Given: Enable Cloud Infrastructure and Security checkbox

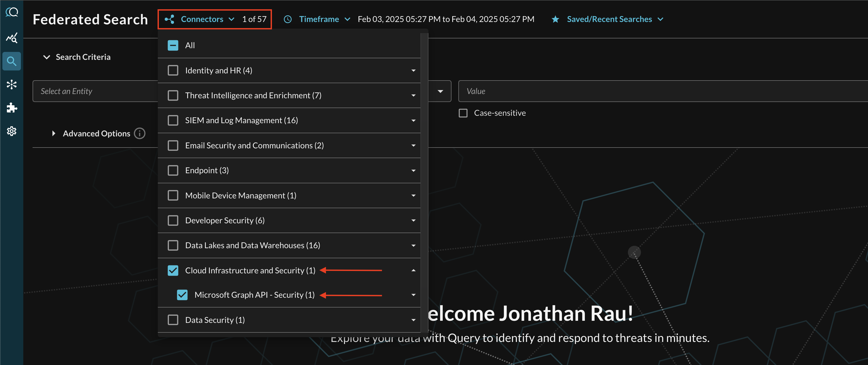Looking at the screenshot, I should [x=174, y=270].
